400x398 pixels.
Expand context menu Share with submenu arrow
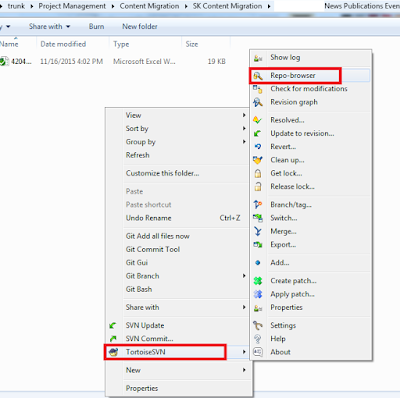click(x=244, y=307)
